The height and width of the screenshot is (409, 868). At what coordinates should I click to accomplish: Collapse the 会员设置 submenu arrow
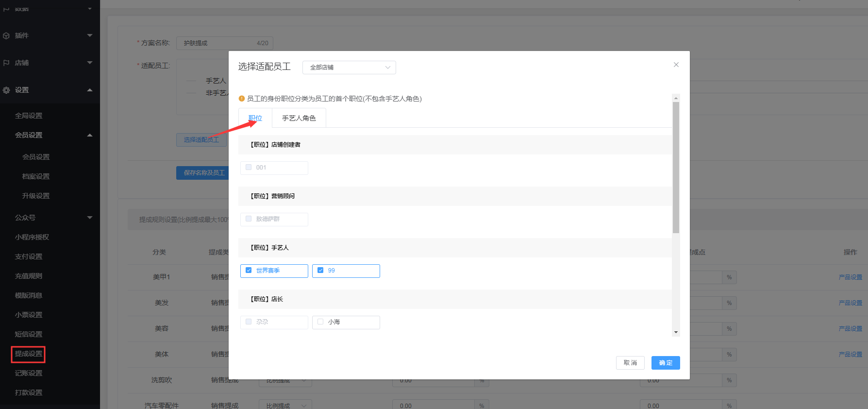click(x=90, y=135)
